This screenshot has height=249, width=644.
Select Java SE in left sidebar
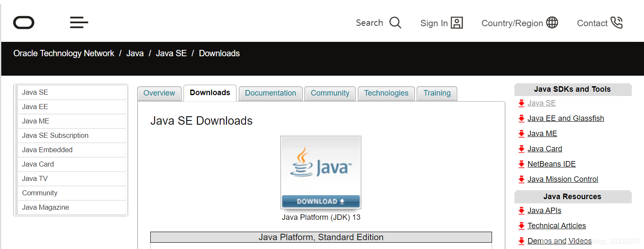point(71,92)
